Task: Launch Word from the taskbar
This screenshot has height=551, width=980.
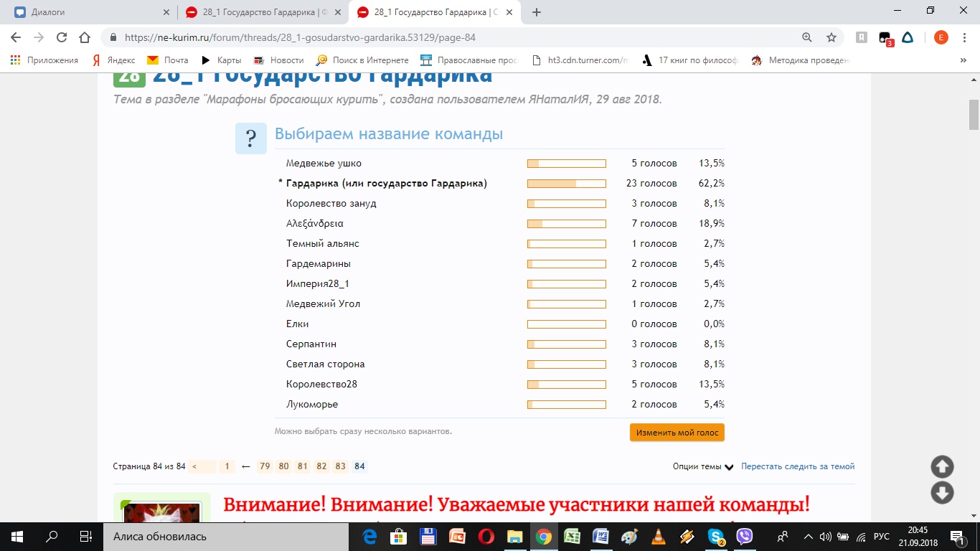Action: [600, 537]
